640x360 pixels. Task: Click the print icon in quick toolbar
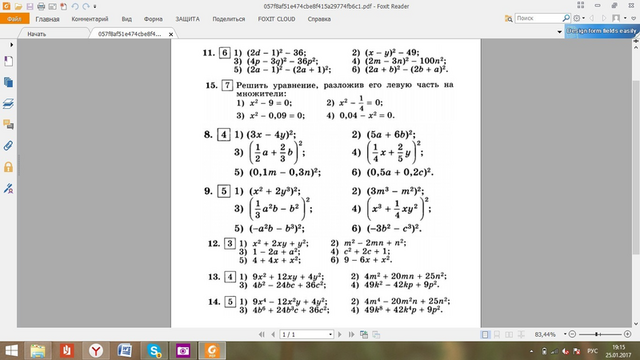pos(41,7)
